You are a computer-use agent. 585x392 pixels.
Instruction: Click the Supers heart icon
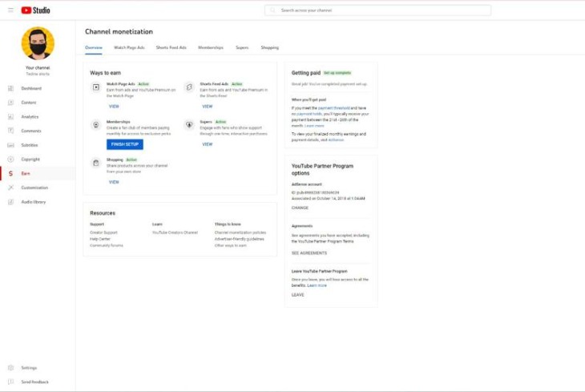(x=189, y=125)
